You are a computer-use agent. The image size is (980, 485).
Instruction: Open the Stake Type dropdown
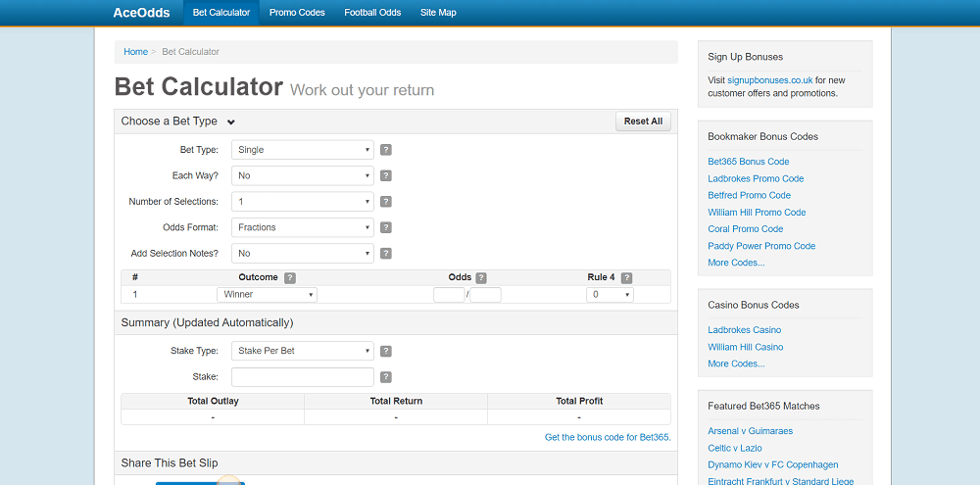pos(303,351)
